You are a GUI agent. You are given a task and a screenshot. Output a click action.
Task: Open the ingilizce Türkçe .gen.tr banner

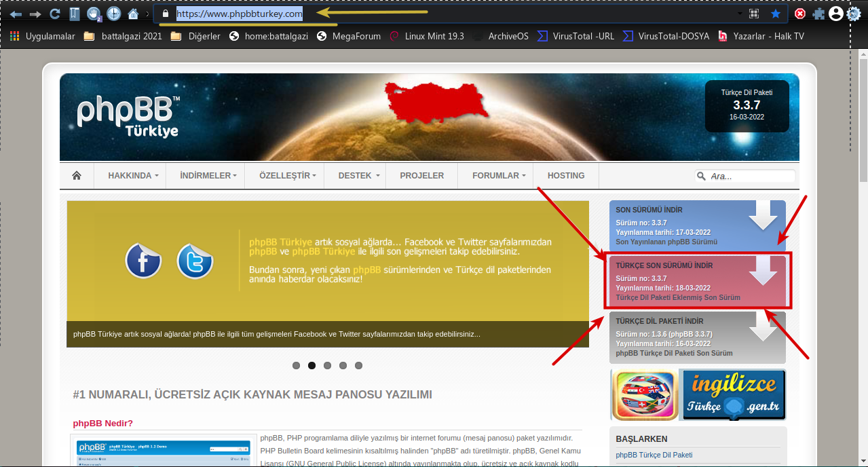click(x=732, y=395)
